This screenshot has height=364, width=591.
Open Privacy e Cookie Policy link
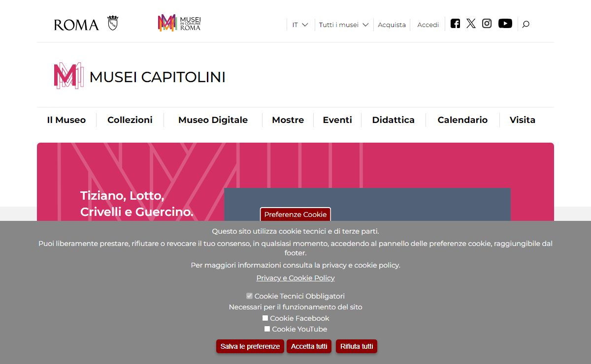295,278
